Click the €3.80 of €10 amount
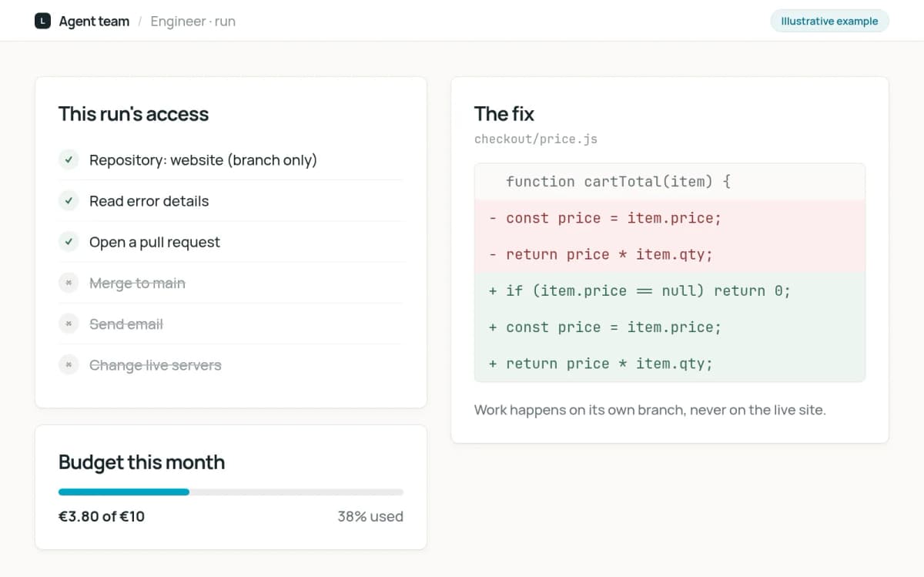The height and width of the screenshot is (577, 924). [x=102, y=516]
